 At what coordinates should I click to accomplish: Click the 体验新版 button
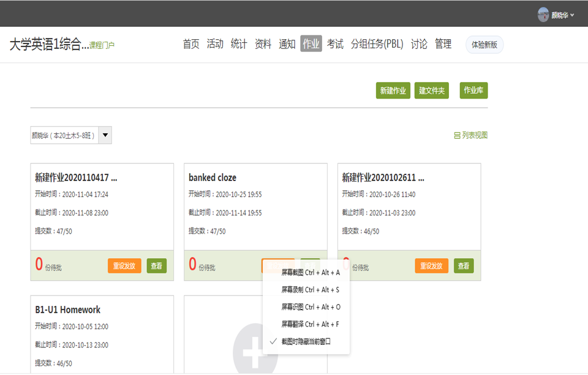click(x=484, y=45)
